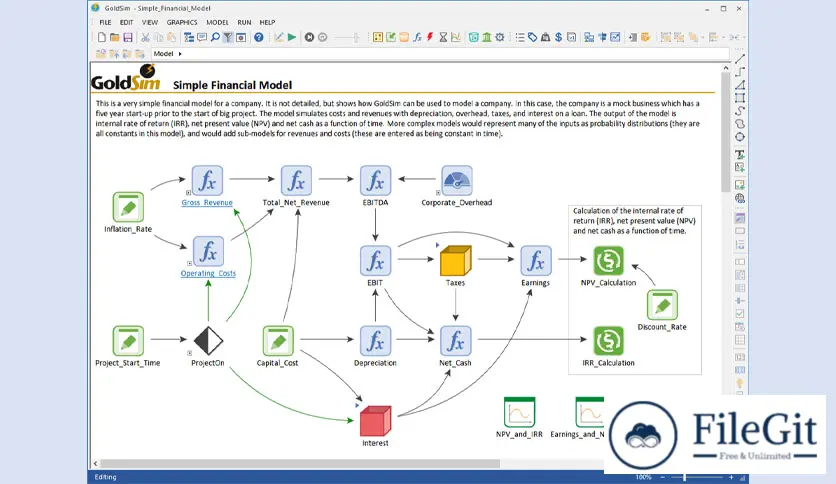Step the simulation forward
Screen dimensions: 836x484
pyautogui.click(x=309, y=37)
